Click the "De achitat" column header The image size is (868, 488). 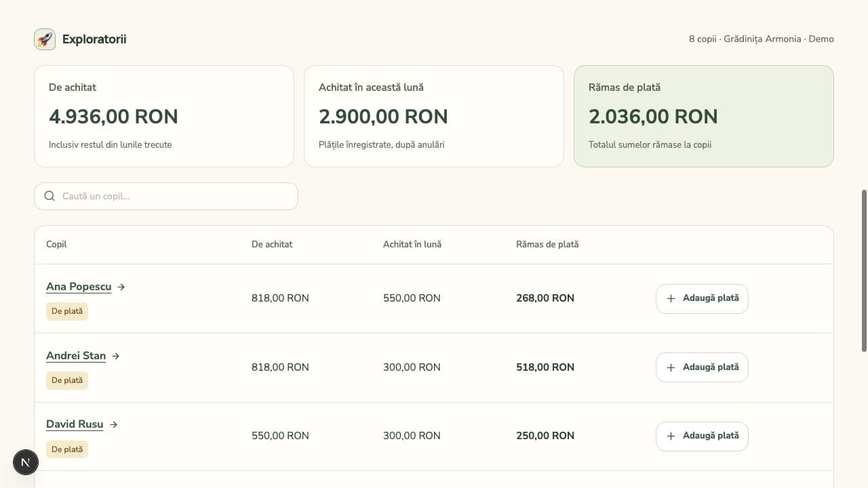pyautogui.click(x=272, y=244)
